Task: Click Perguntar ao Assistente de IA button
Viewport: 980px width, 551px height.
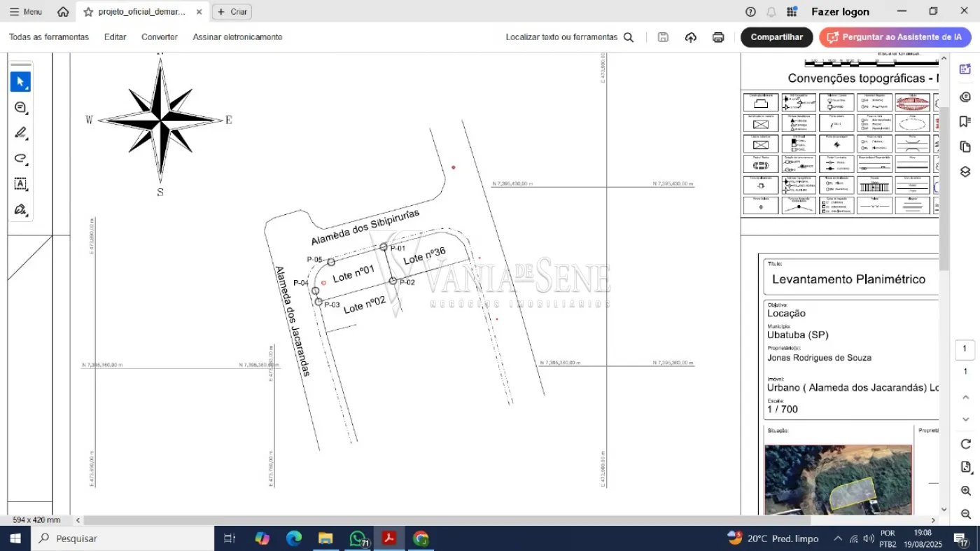Action: point(895,37)
